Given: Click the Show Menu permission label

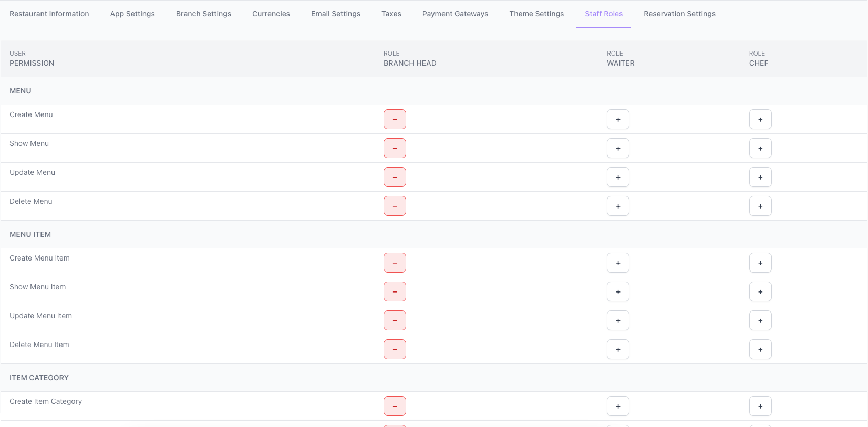Looking at the screenshot, I should pos(29,143).
